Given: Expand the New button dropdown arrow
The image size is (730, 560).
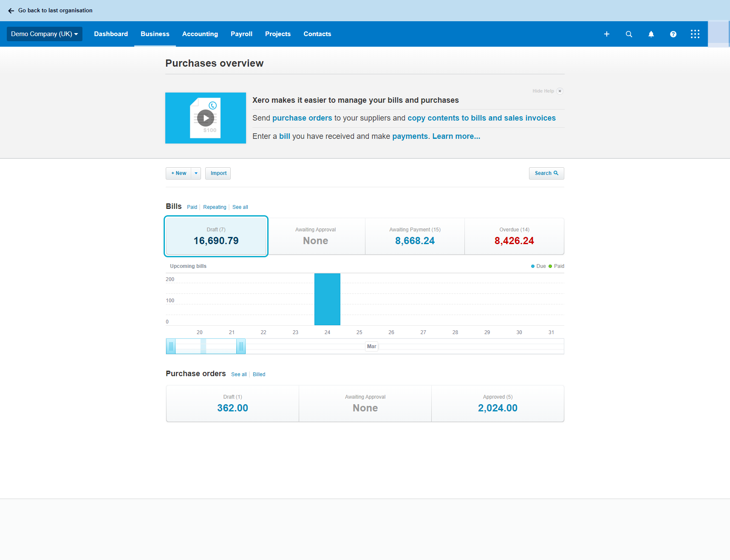Looking at the screenshot, I should [x=196, y=173].
